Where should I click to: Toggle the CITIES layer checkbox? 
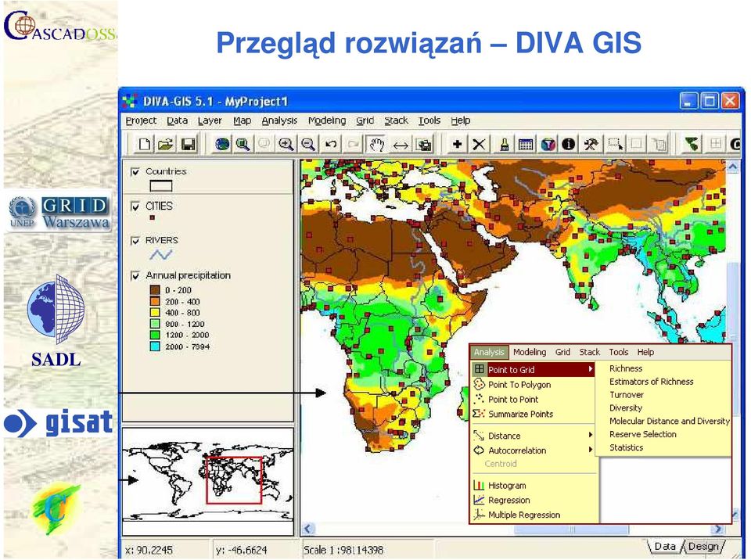pyautogui.click(x=135, y=206)
